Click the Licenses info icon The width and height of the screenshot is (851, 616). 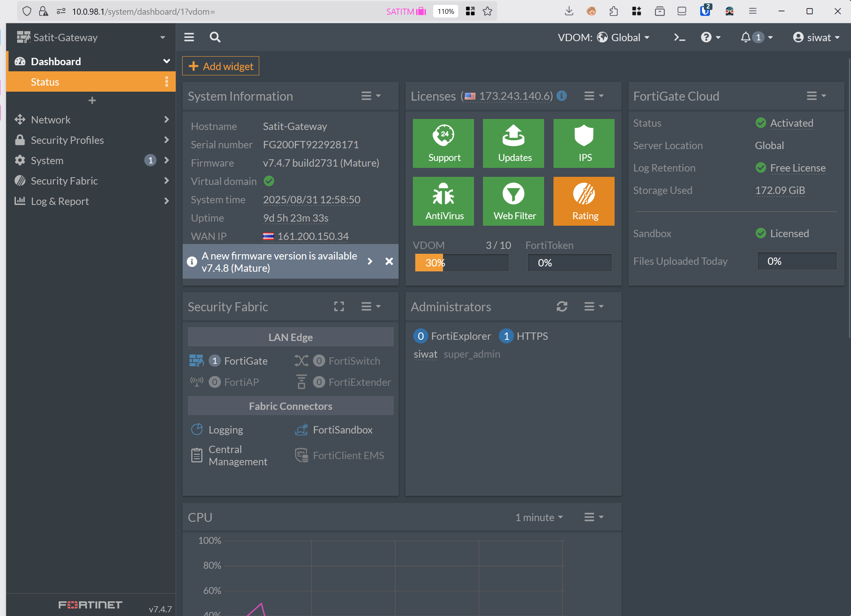[x=562, y=96]
